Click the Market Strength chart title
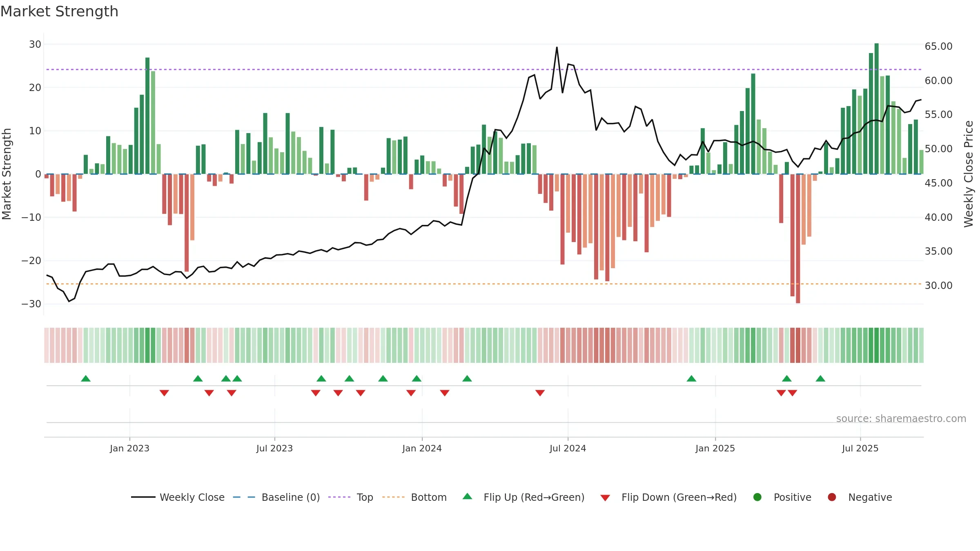Image resolution: width=980 pixels, height=551 pixels. pyautogui.click(x=59, y=11)
